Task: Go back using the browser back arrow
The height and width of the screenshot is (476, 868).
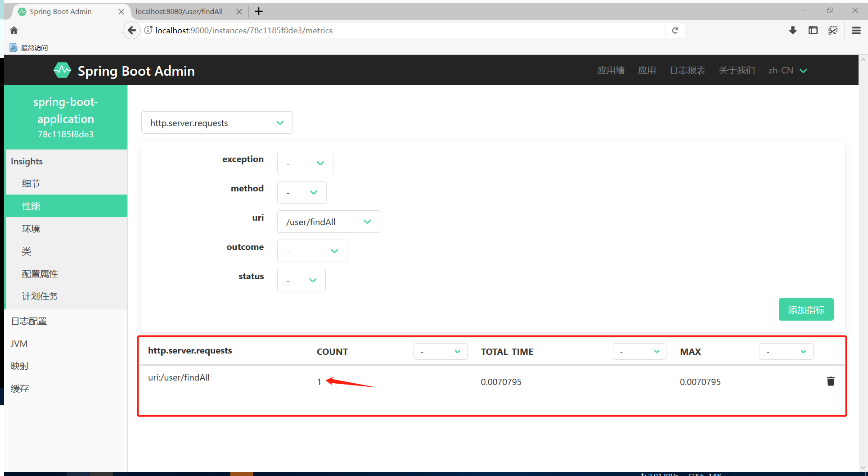Action: click(131, 30)
